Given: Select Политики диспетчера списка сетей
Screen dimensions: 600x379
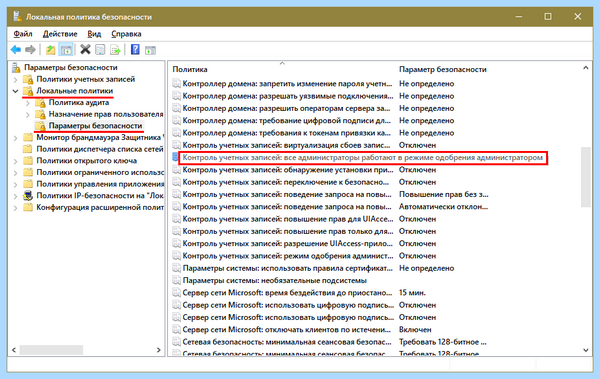Looking at the screenshot, I should point(100,149).
